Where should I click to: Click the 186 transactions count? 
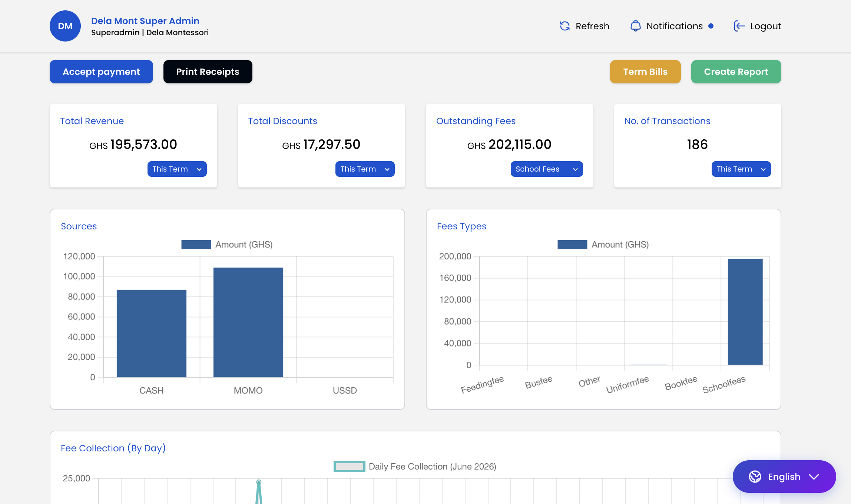[x=698, y=145]
